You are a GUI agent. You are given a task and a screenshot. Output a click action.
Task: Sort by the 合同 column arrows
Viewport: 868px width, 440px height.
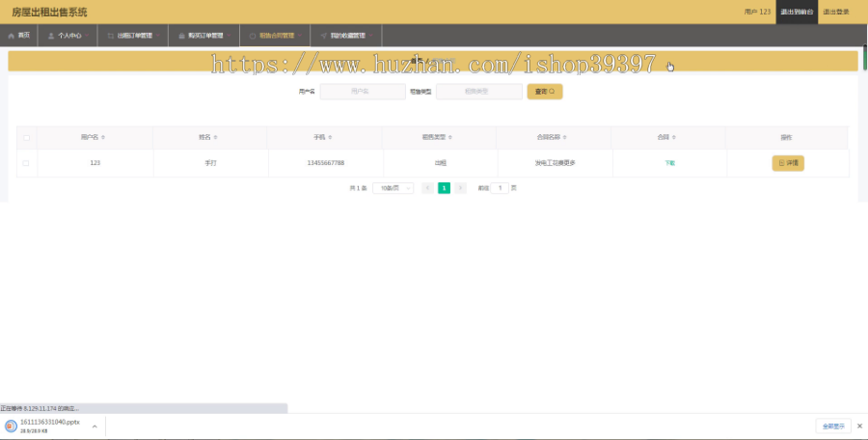click(x=674, y=137)
